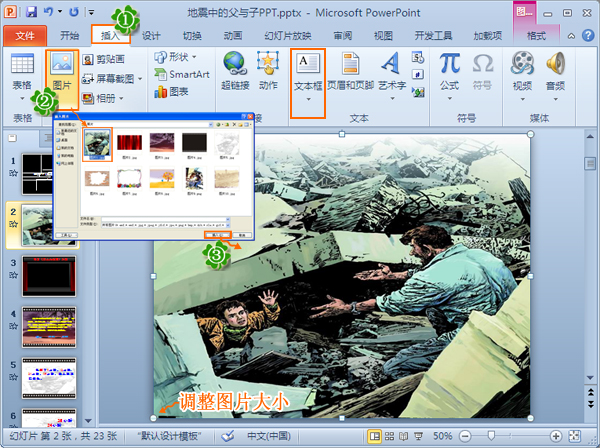Click the Redo/Repeat arrow icon
The width and height of the screenshot is (600, 448).
tap(73, 12)
